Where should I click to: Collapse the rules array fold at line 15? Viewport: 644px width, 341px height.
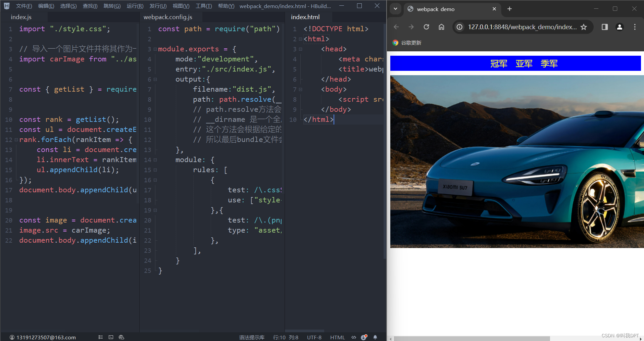[x=155, y=170]
